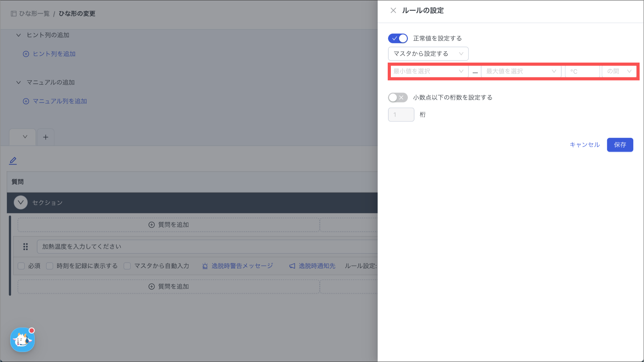644x362 pixels.
Task: Click the 桁 number input field
Action: tap(401, 114)
